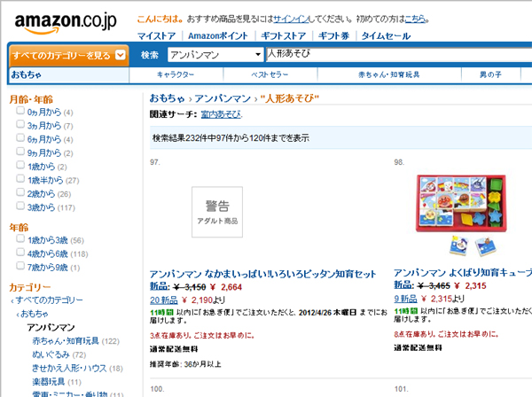Viewport: 532px width, 397px height.
Task: Go up to おもちゃ in sidebar category
Action: (35, 314)
